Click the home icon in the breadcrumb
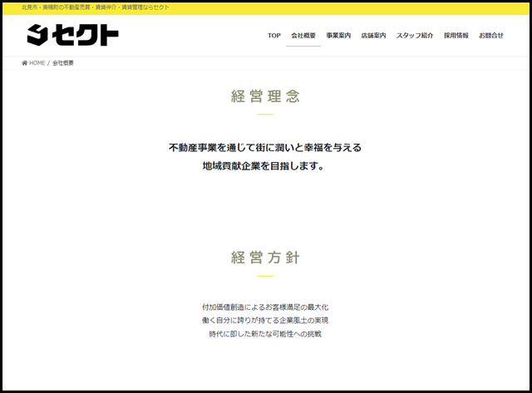This screenshot has width=532, height=393. pyautogui.click(x=24, y=63)
